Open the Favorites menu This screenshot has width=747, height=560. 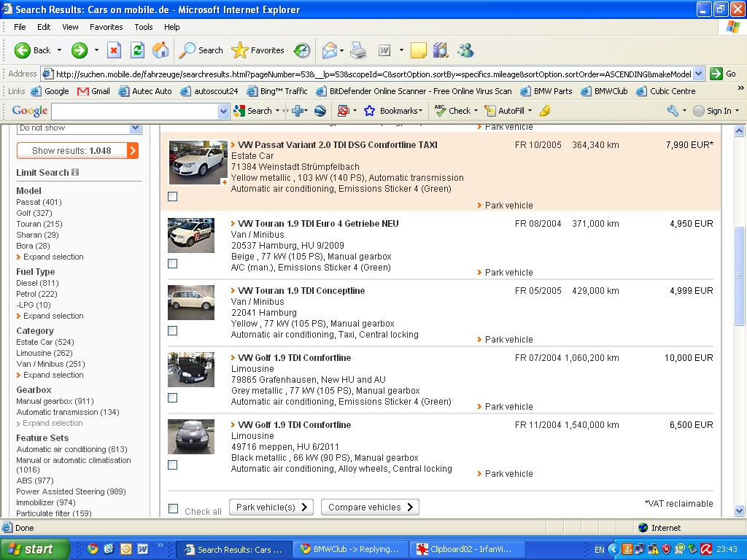pos(107,27)
